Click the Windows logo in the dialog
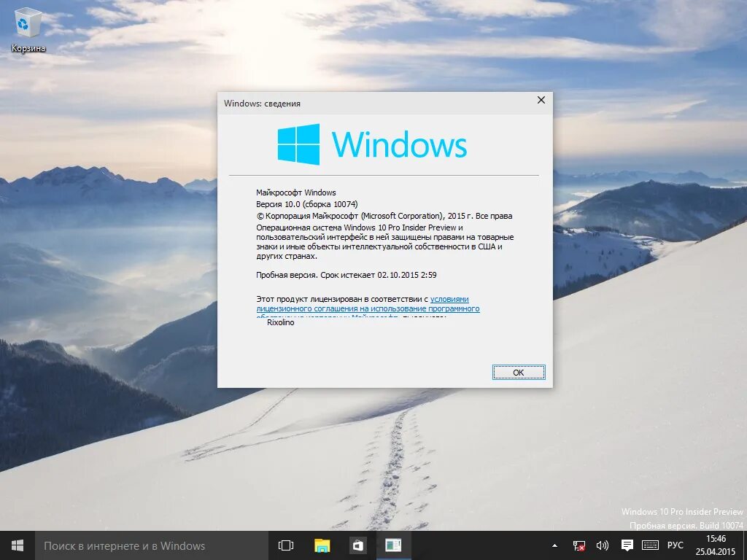Viewport: 747px width, 560px height. point(372,144)
